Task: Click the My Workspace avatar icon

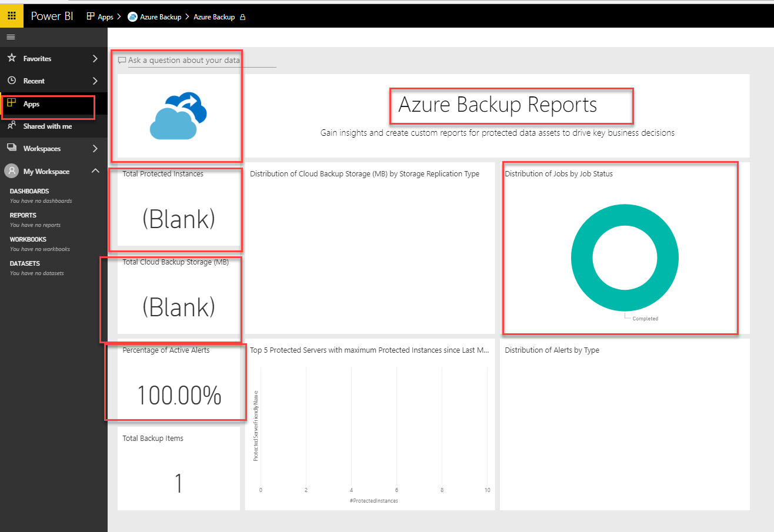Action: [x=12, y=171]
